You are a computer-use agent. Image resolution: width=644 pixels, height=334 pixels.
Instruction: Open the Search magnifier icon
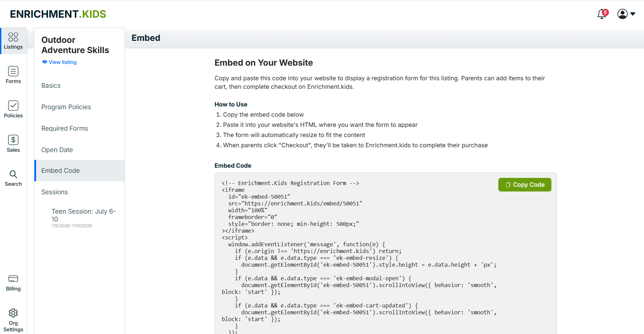click(13, 174)
